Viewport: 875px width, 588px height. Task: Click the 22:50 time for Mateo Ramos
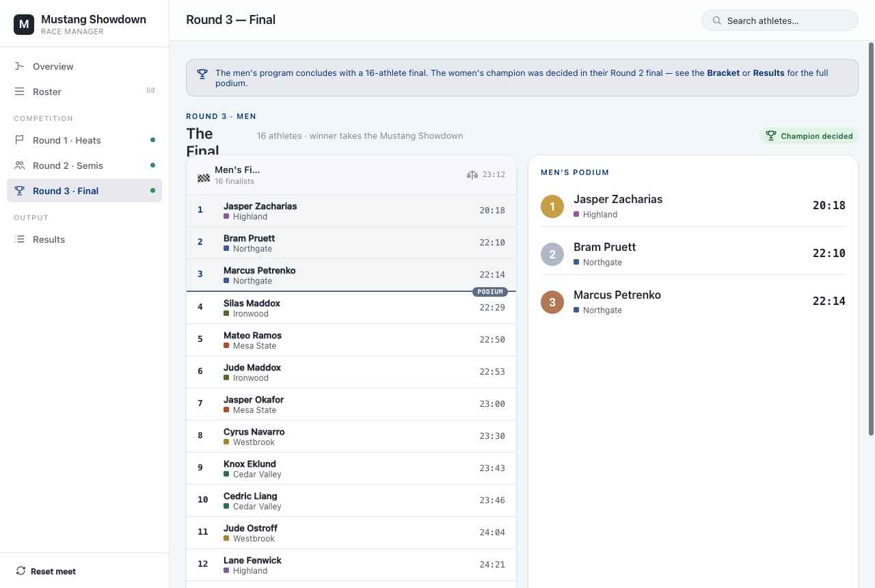click(x=492, y=340)
